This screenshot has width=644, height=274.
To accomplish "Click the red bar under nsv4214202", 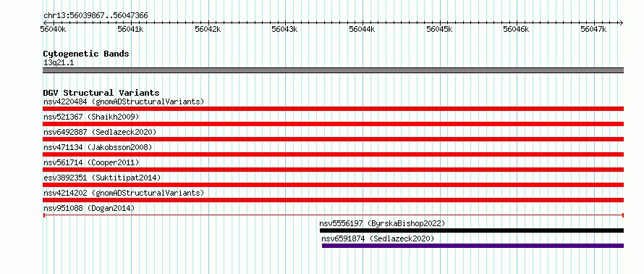I will pos(333,200).
